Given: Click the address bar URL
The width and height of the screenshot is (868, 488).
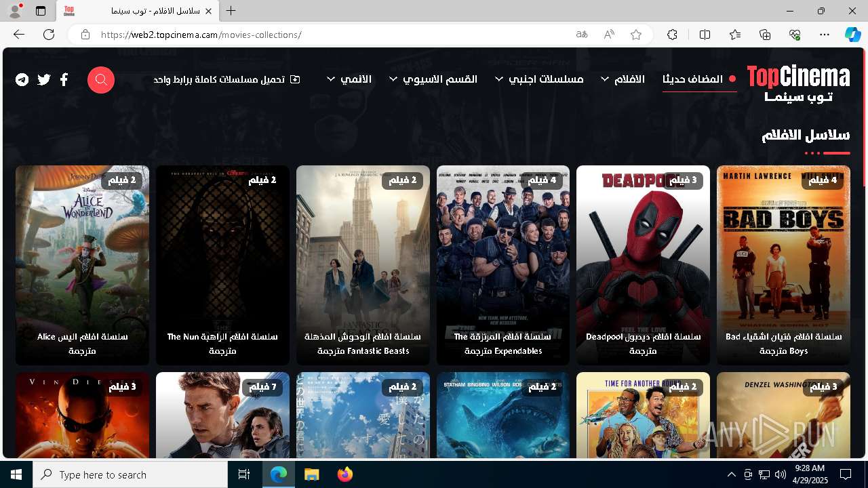Looking at the screenshot, I should (201, 35).
